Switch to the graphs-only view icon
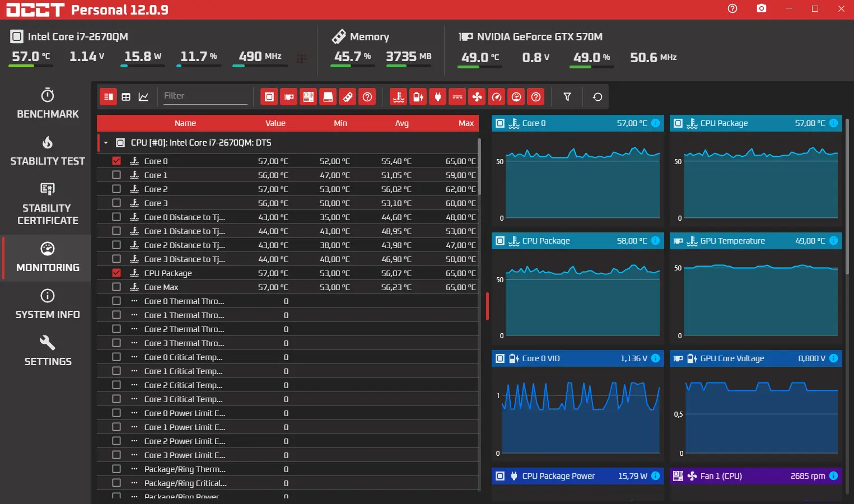This screenshot has width=854, height=504. (x=143, y=97)
